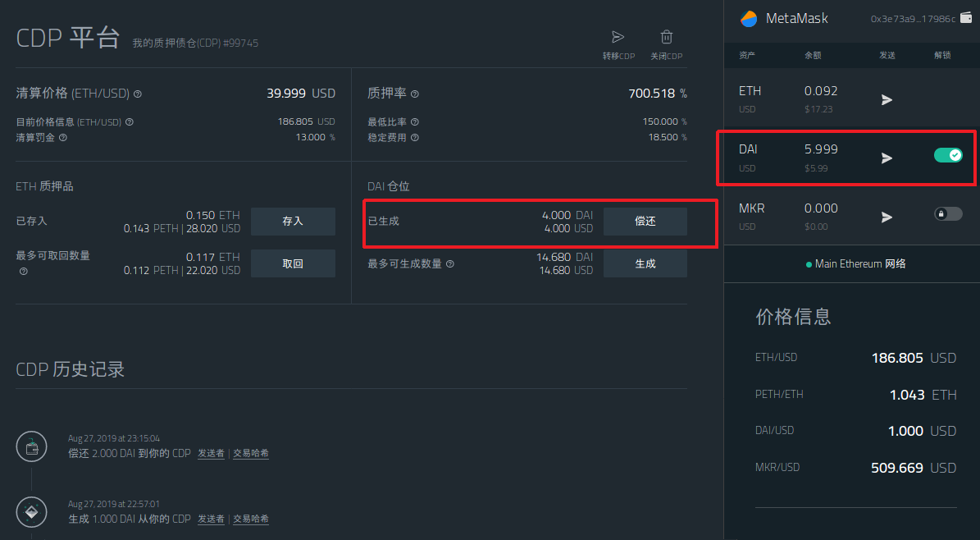The image size is (980, 540).
Task: Open 发送者 link for the 偿还 2.000 DAI record
Action: (x=212, y=454)
